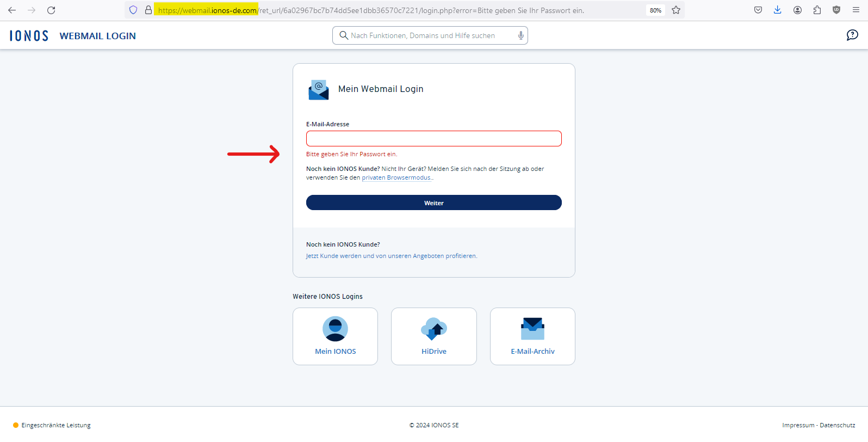Open the privaten Browsermodus link
The width and height of the screenshot is (868, 442).
pyautogui.click(x=397, y=178)
